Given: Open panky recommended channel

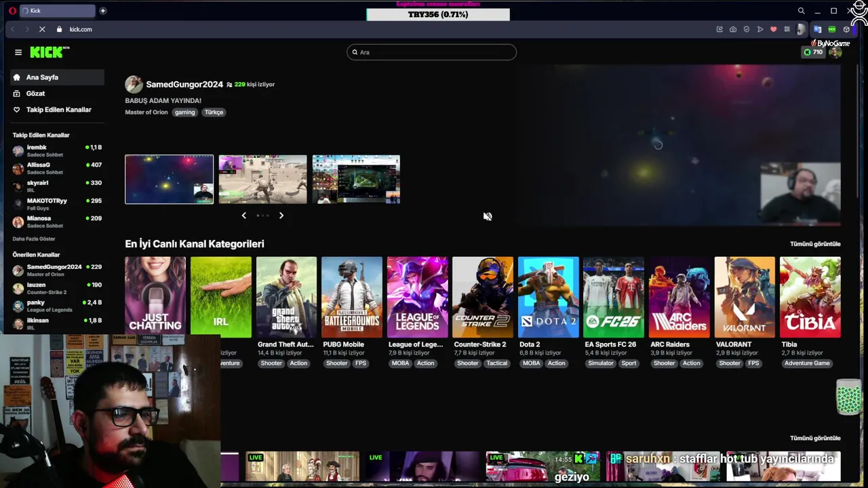Looking at the screenshot, I should (57, 306).
